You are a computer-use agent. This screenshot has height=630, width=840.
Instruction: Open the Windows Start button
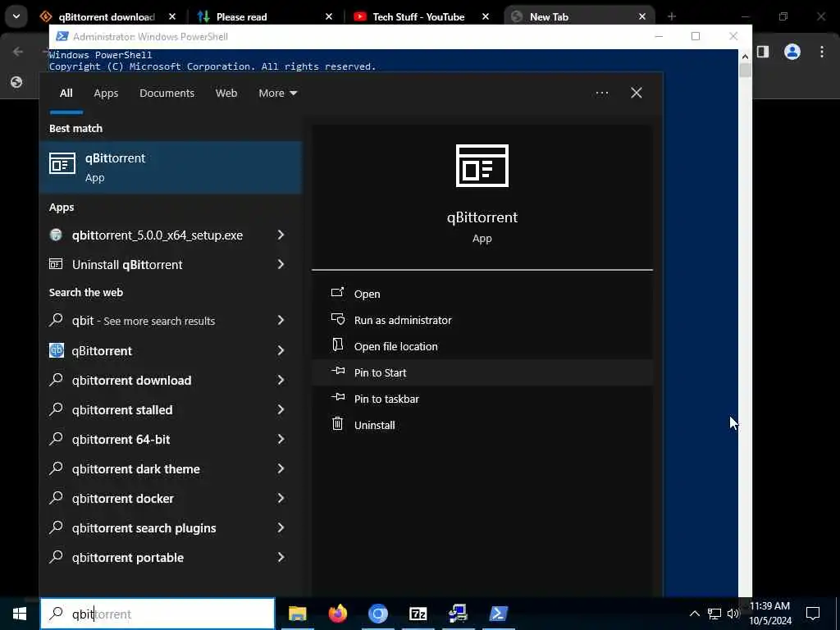(20, 614)
